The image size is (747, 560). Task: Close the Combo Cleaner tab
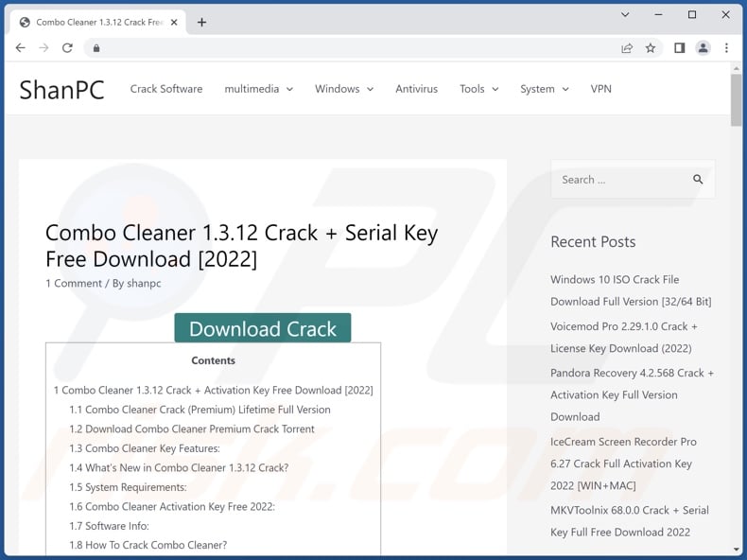pyautogui.click(x=174, y=22)
